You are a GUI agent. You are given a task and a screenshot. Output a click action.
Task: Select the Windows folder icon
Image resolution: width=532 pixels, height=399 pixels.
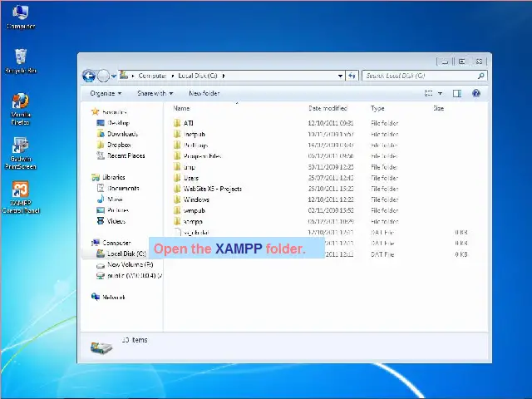(177, 199)
